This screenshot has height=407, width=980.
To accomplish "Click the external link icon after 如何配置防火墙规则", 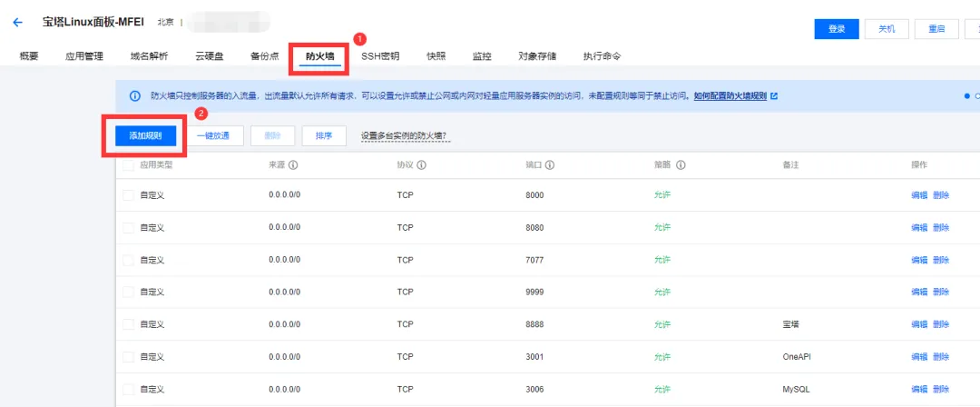I will tap(774, 96).
